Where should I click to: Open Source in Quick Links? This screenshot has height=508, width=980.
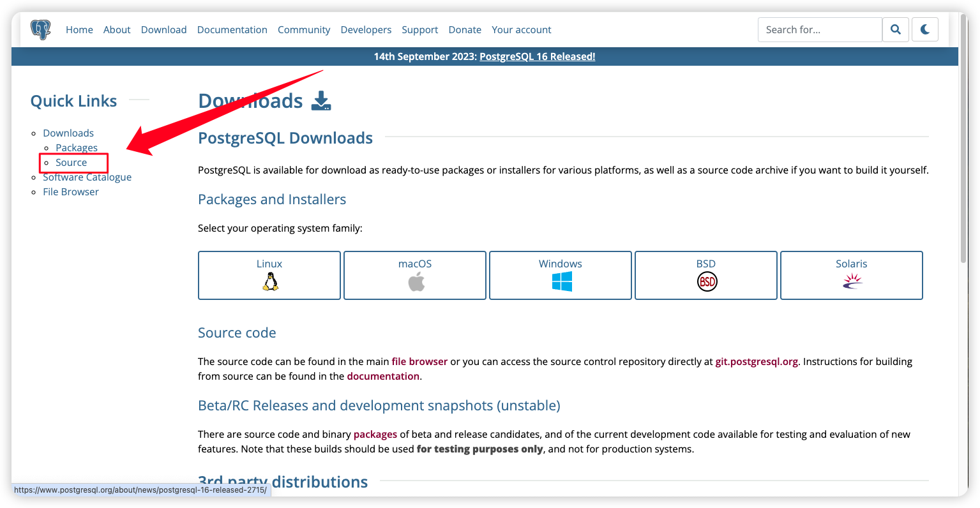pyautogui.click(x=72, y=162)
